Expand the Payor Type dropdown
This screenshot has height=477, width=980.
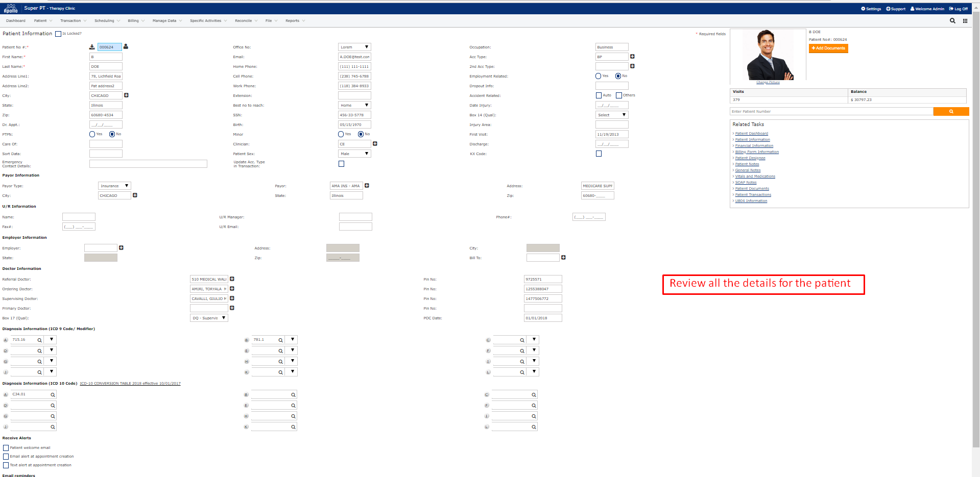(114, 186)
